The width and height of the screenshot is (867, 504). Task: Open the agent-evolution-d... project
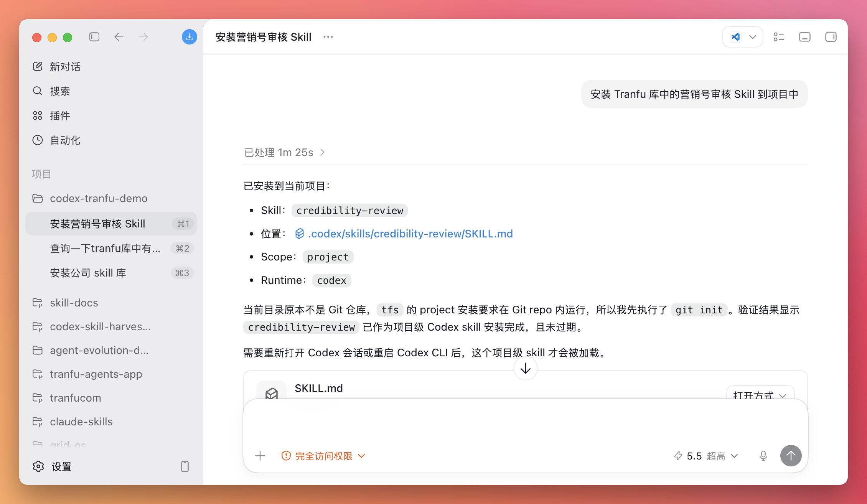(111, 350)
